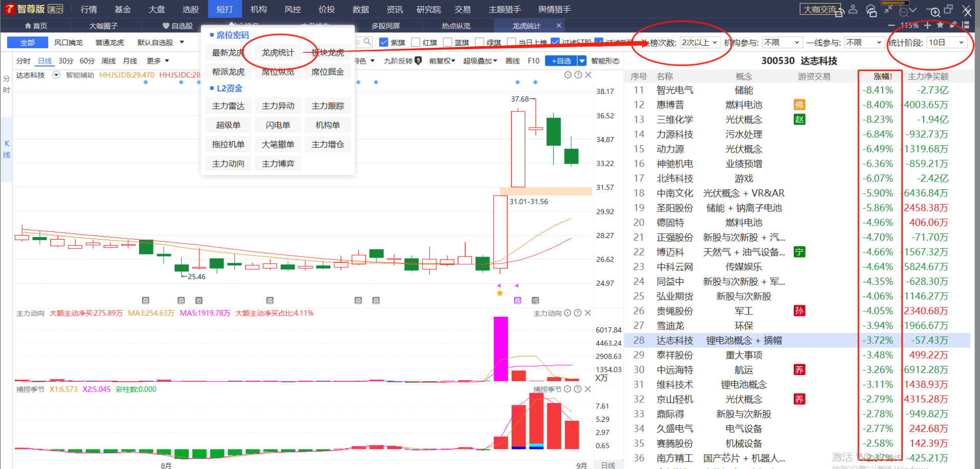Switch chart period to 周线

(x=108, y=61)
